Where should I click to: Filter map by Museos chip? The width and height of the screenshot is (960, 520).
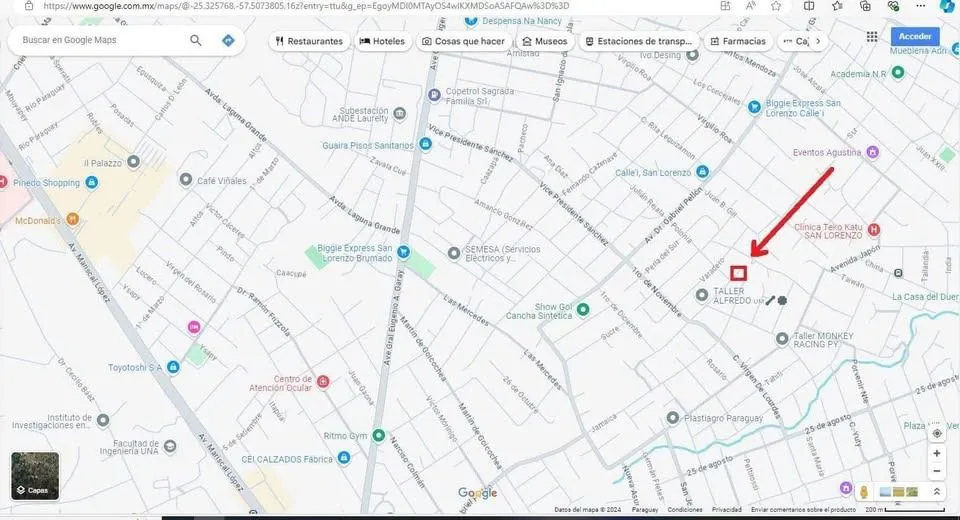click(x=544, y=41)
